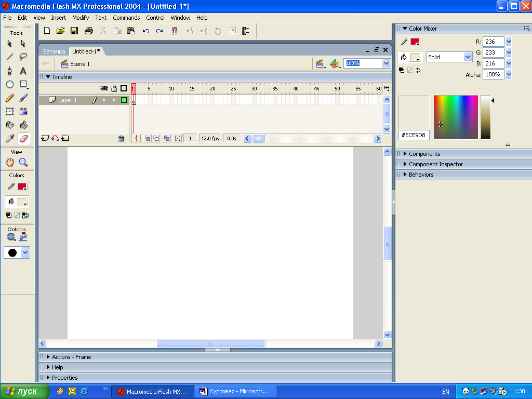Toggle Edit Multiple Frames button
The height and width of the screenshot is (399, 532).
coord(167,138)
